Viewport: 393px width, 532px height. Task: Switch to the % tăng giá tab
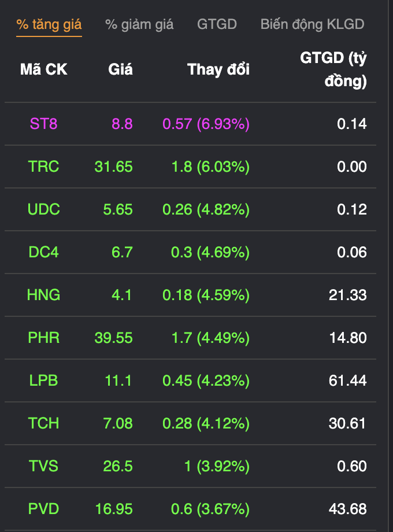[49, 25]
